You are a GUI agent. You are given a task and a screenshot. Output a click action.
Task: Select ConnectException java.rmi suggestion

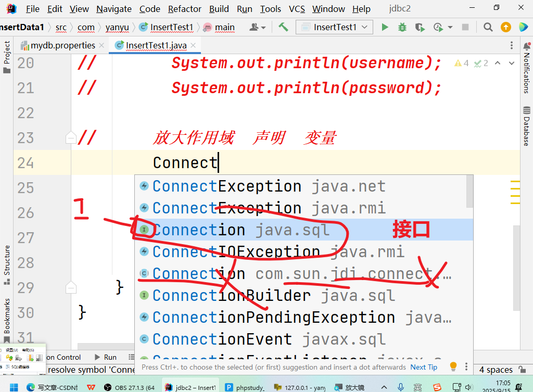(x=301, y=208)
